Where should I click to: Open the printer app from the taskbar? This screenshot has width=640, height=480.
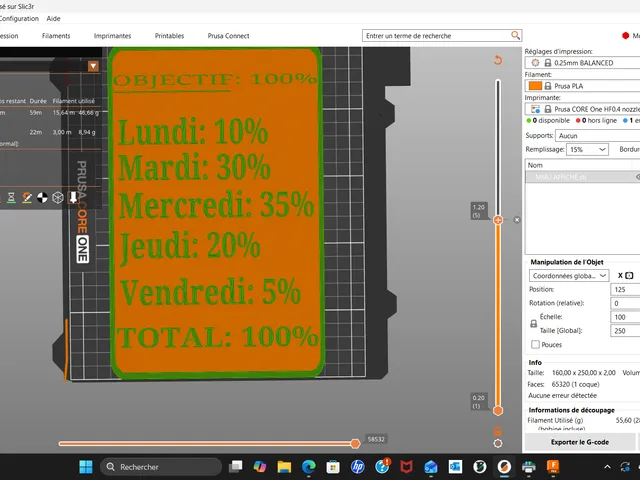click(x=529, y=467)
